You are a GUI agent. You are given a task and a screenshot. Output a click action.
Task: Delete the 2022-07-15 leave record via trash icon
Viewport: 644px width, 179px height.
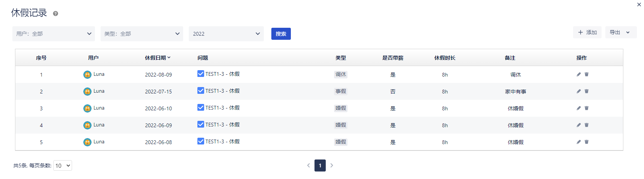tap(587, 91)
